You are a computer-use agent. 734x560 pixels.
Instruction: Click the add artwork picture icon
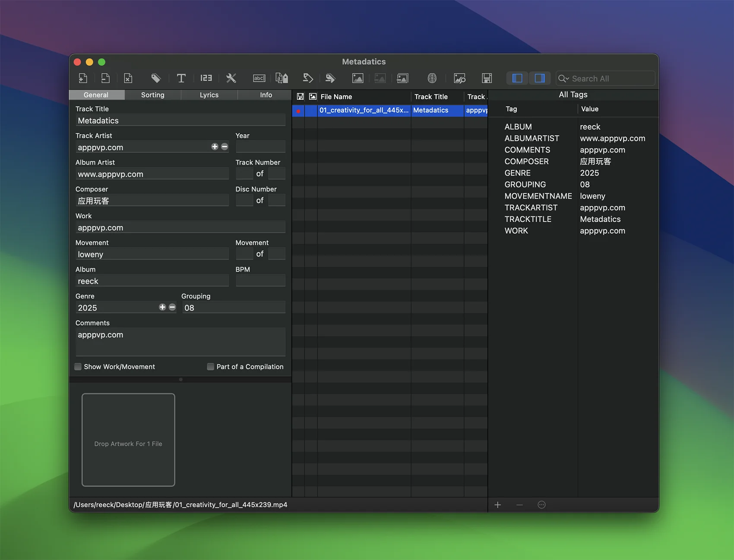point(358,78)
